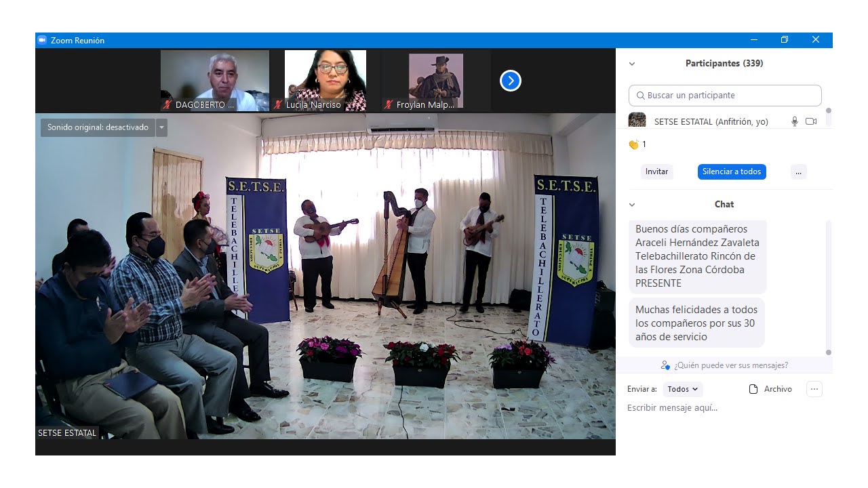Click search magnifier icon in participant search
This screenshot has height=488, width=868.
(640, 96)
